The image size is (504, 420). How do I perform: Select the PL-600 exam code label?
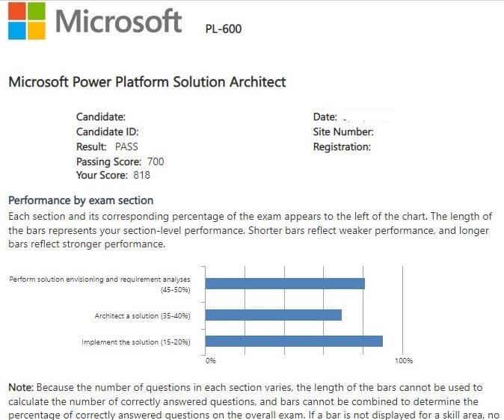coord(223,29)
